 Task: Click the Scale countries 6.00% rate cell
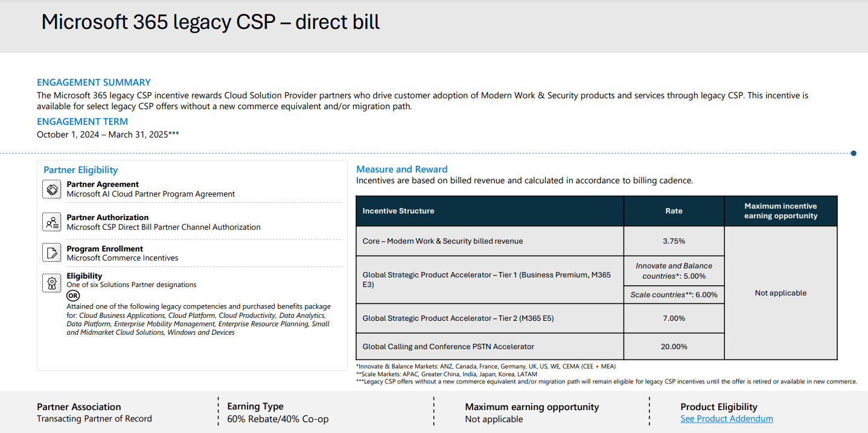tap(673, 294)
